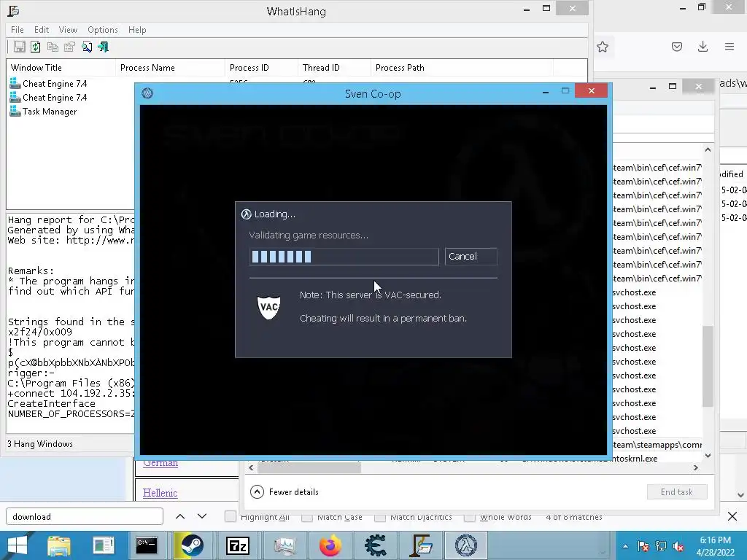Click the WhatIsHang title bar app icon
This screenshot has width=747, height=560.
(14, 11)
